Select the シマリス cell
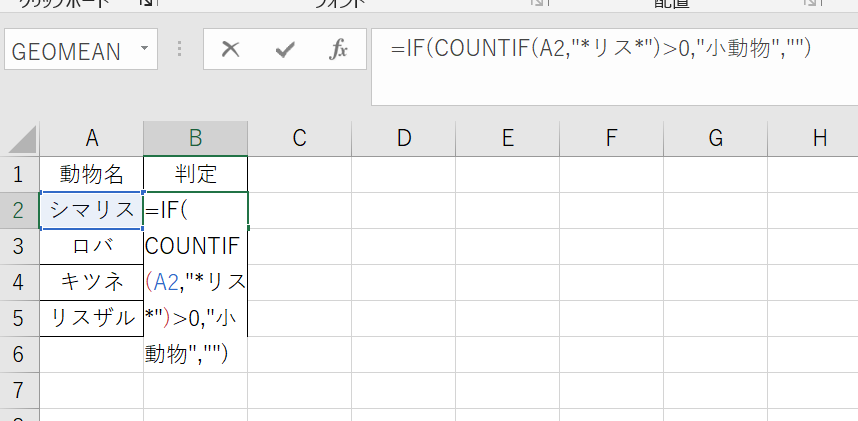858x421 pixels. tap(91, 211)
